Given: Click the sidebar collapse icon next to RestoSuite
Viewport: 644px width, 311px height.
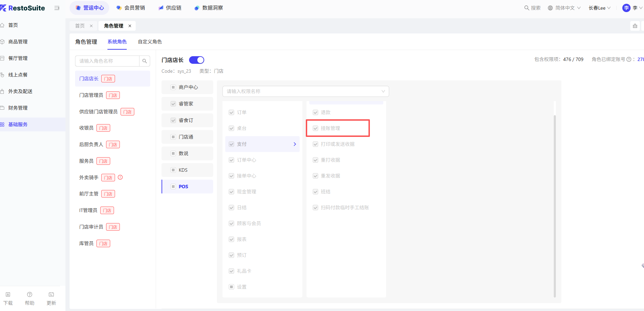Looking at the screenshot, I should click(57, 8).
